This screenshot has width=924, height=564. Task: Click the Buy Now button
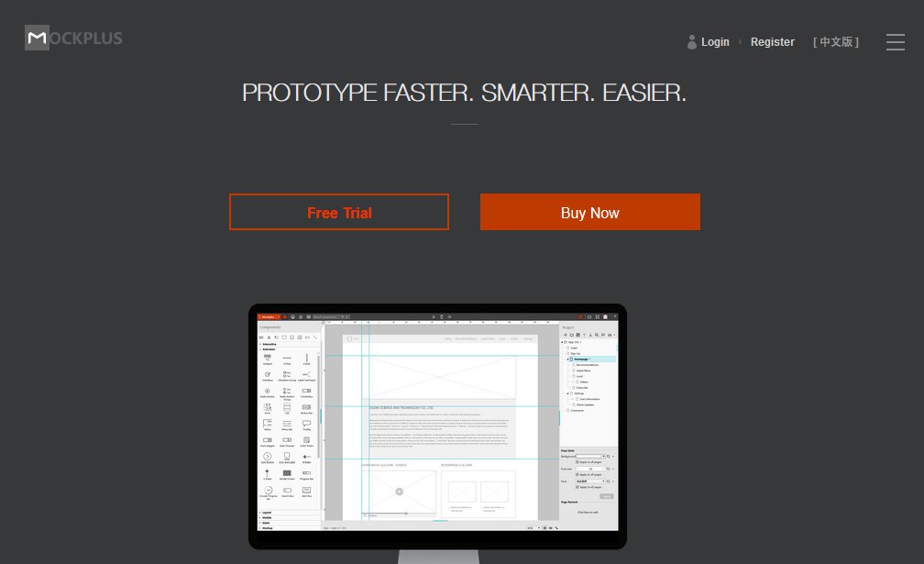tap(589, 213)
